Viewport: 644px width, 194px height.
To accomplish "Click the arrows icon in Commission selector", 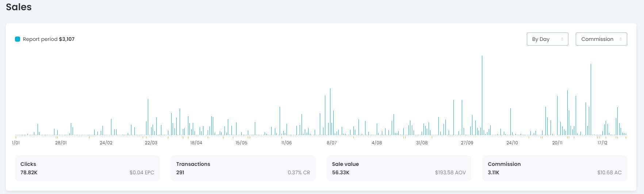I will click(x=621, y=39).
